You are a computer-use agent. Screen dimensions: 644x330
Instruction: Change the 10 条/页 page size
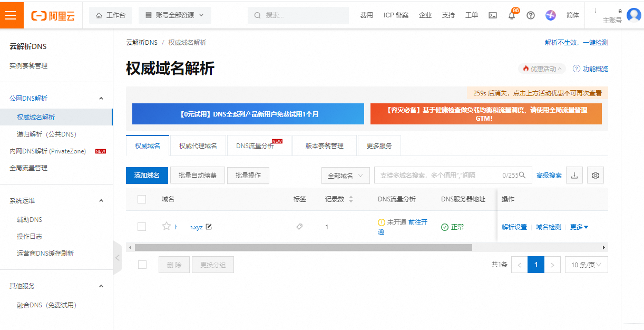[587, 265]
